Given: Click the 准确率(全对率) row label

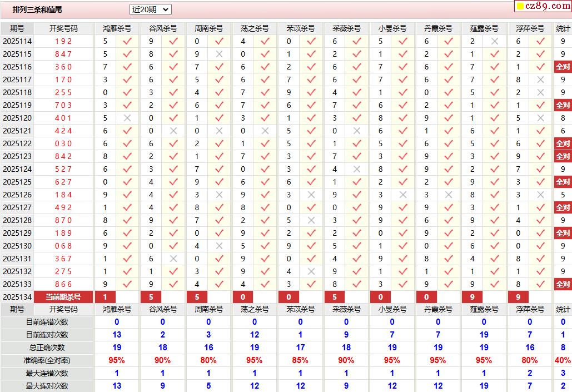Looking at the screenshot, I should [x=47, y=360].
